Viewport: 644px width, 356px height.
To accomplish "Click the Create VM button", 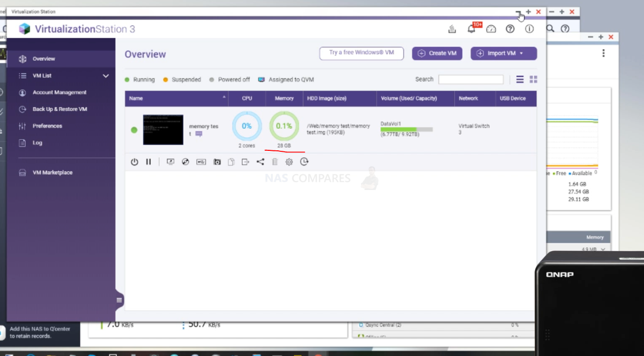I will (437, 53).
